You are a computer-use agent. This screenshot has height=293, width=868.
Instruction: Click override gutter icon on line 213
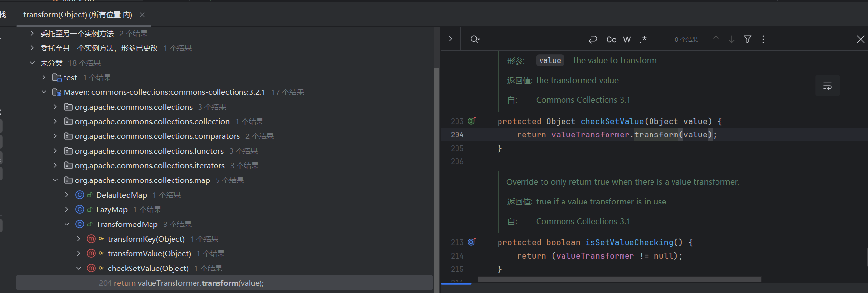click(x=472, y=242)
